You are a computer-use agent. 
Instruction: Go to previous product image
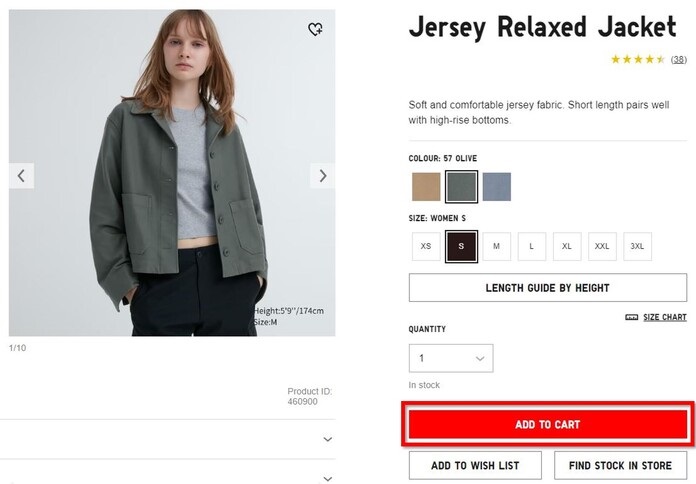tap(22, 176)
